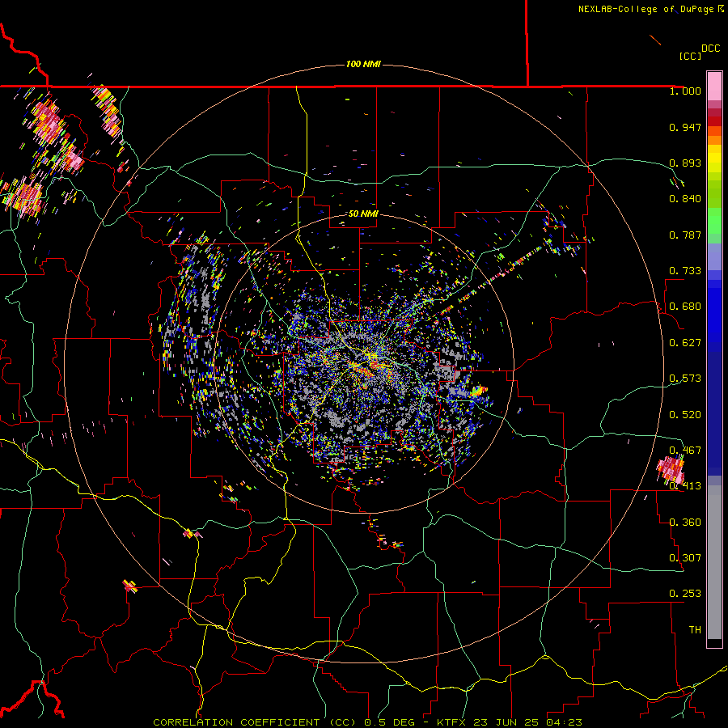Click the 0.520 scale value
Image resolution: width=728 pixels, height=728 pixels.
coord(685,415)
